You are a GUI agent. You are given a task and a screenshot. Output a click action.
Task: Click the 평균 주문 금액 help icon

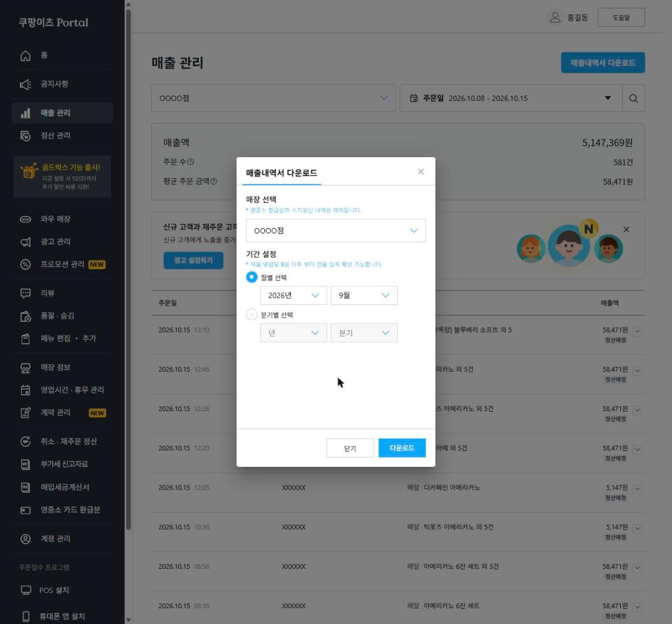(214, 182)
